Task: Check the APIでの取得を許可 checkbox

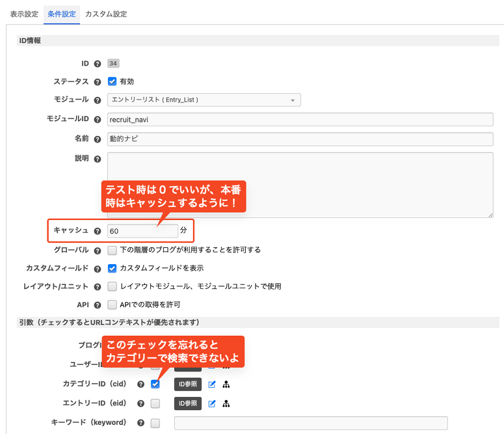Action: [x=113, y=305]
